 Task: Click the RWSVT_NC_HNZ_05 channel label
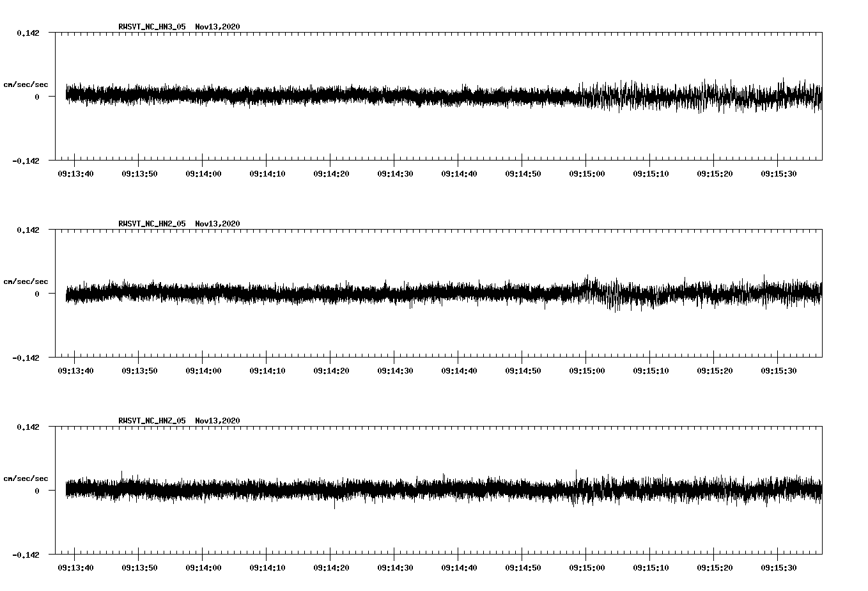151,420
